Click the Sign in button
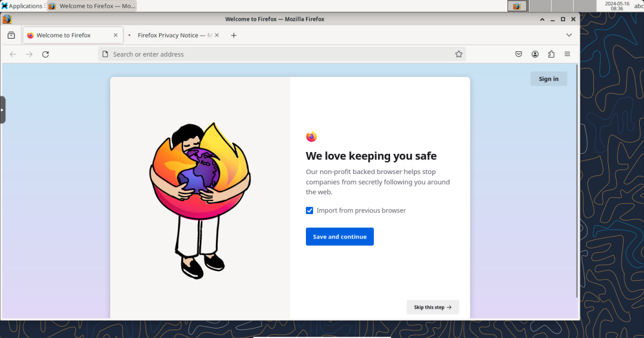 coord(549,79)
